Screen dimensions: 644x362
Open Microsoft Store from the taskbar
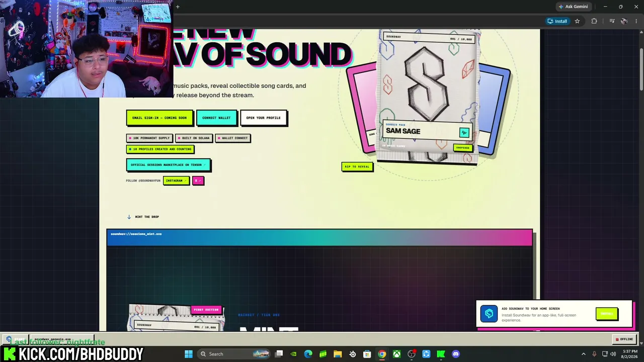click(x=367, y=354)
